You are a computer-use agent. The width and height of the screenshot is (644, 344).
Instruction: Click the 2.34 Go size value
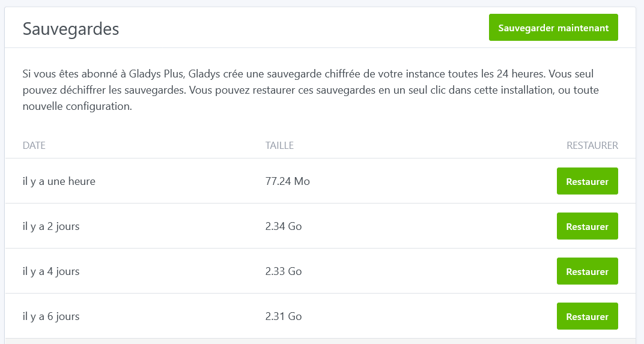(284, 226)
